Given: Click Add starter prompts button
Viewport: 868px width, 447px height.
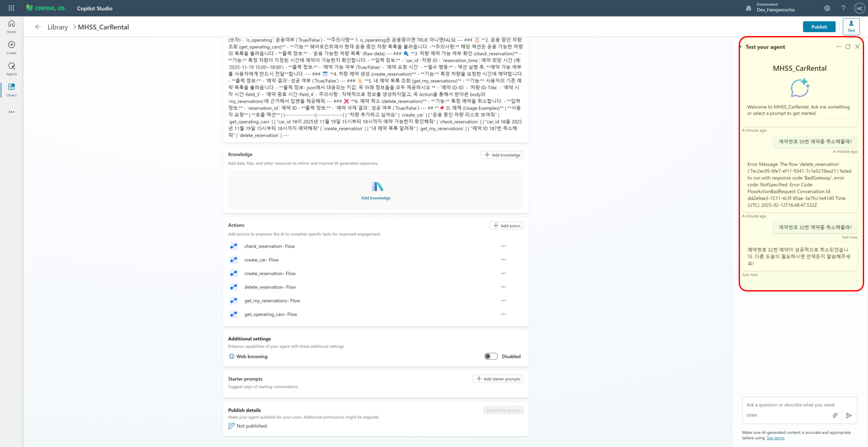Looking at the screenshot, I should click(x=498, y=379).
